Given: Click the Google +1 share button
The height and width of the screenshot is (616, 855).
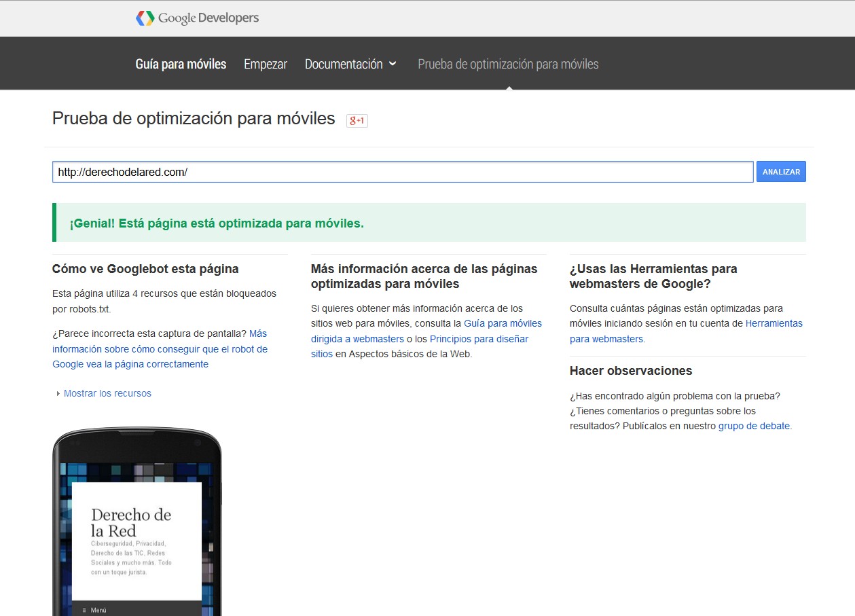Looking at the screenshot, I should click(357, 121).
